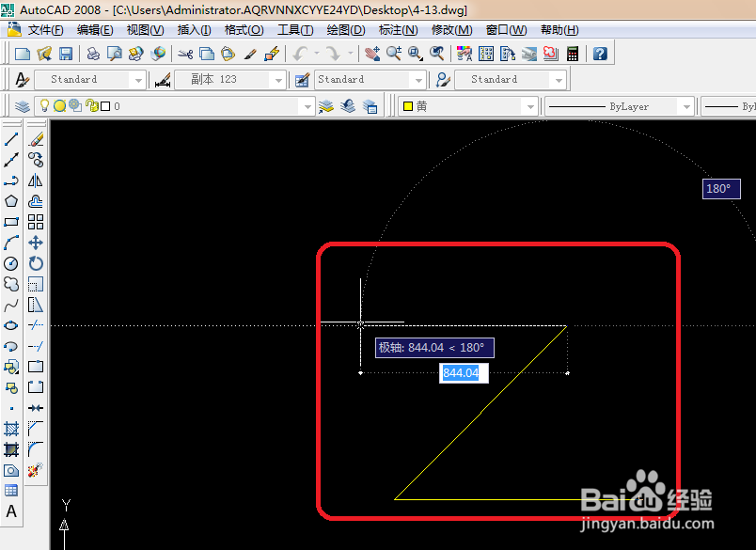The image size is (756, 550).
Task: Select the Polygon tool
Action: point(11,201)
